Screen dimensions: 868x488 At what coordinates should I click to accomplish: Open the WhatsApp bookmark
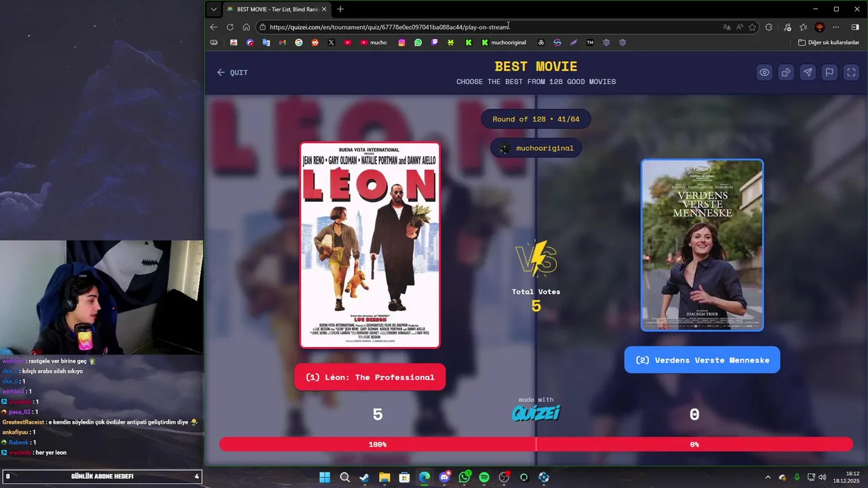point(418,43)
